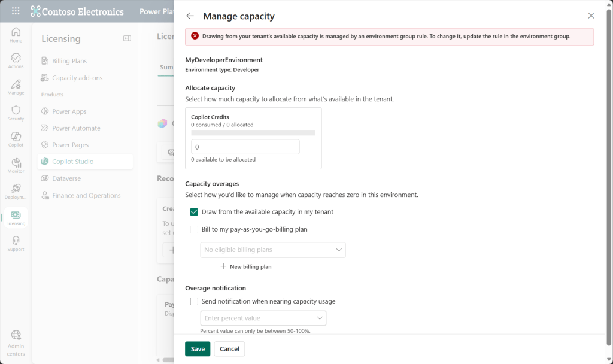Image resolution: width=613 pixels, height=364 pixels.
Task: Select Copilot Studio product
Action: pos(85,162)
